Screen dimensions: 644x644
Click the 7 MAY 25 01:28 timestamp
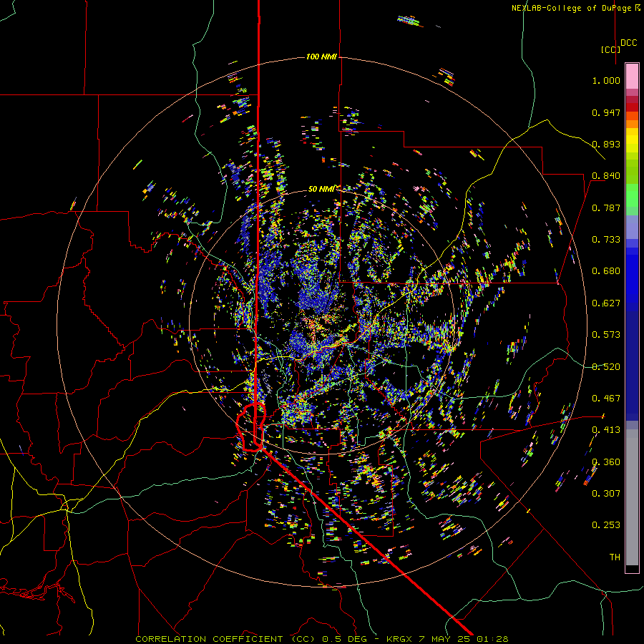(464, 639)
